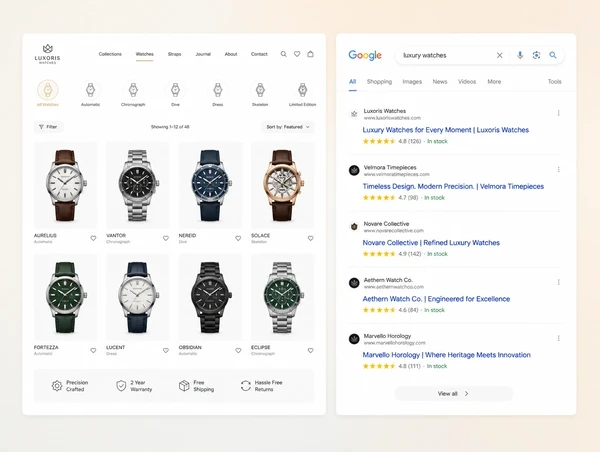
Task: Switch to Google Images tab
Action: coord(412,82)
